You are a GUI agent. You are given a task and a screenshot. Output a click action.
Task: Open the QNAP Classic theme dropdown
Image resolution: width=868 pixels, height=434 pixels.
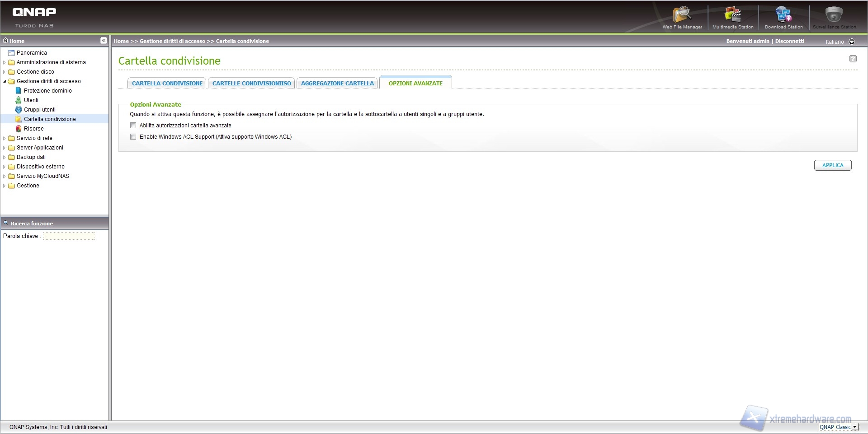854,427
